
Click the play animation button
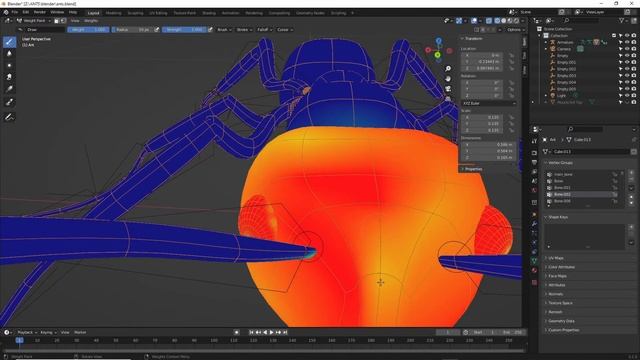pos(271,332)
